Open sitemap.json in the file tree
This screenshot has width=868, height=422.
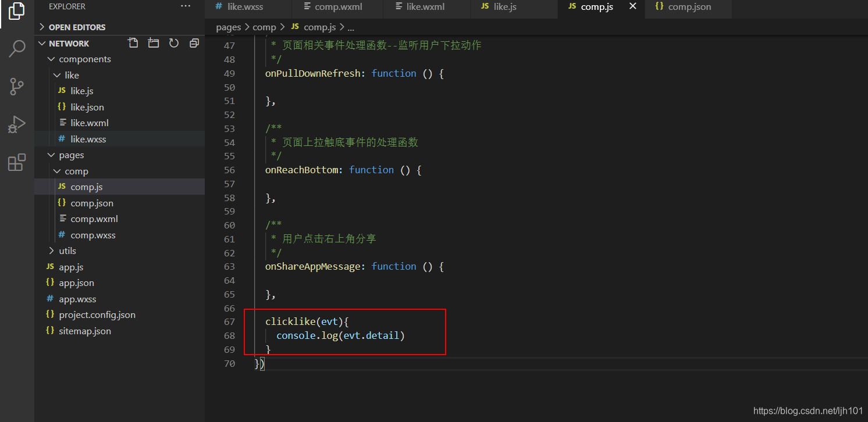[119, 331]
